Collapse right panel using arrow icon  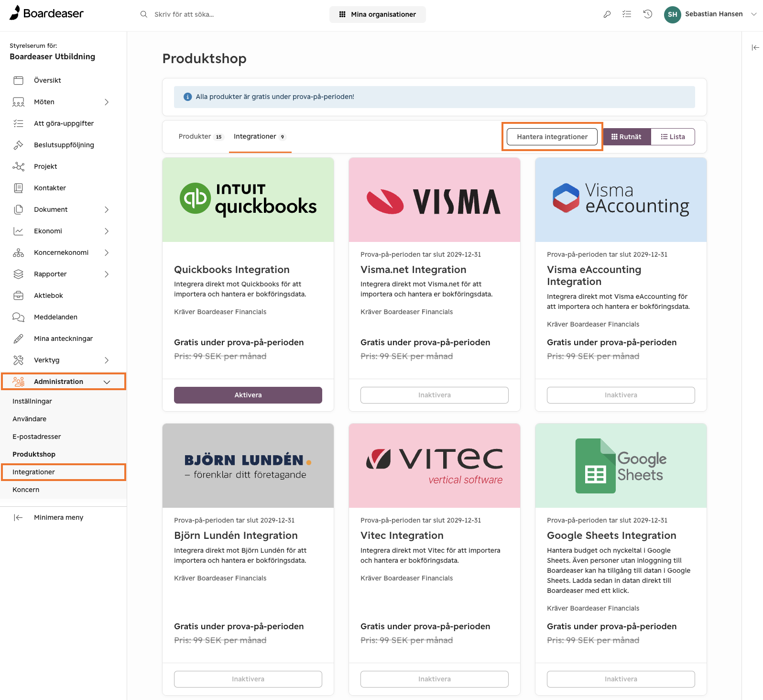pos(755,47)
